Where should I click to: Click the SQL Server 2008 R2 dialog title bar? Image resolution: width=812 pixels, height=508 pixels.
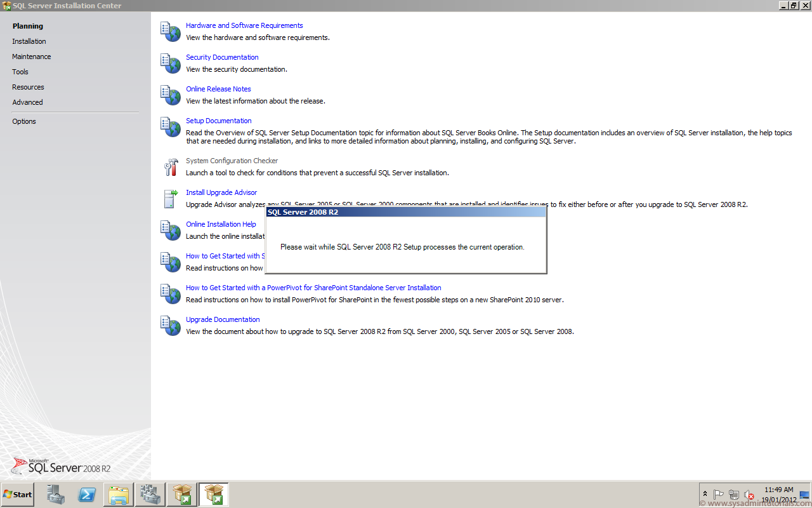click(406, 212)
